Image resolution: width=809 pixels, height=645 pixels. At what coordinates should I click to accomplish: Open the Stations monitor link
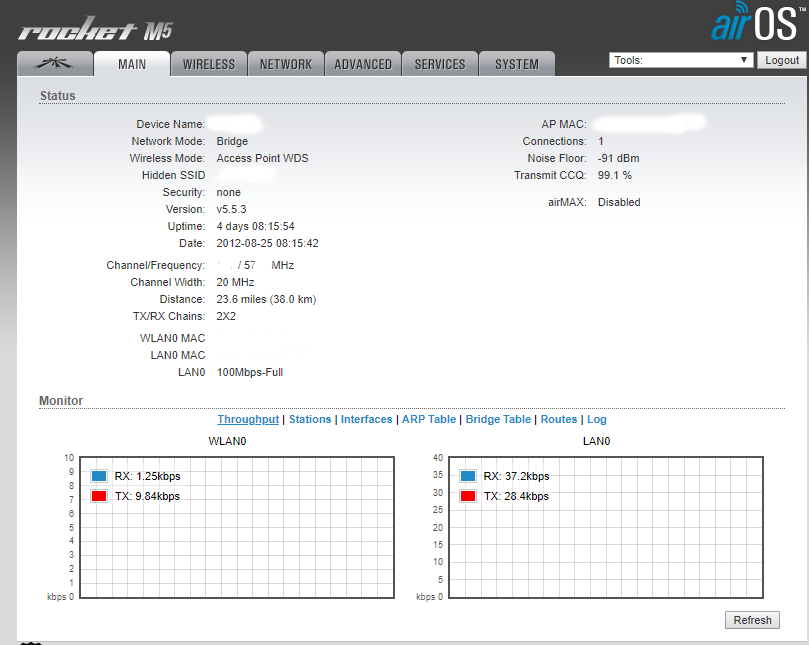click(x=310, y=419)
